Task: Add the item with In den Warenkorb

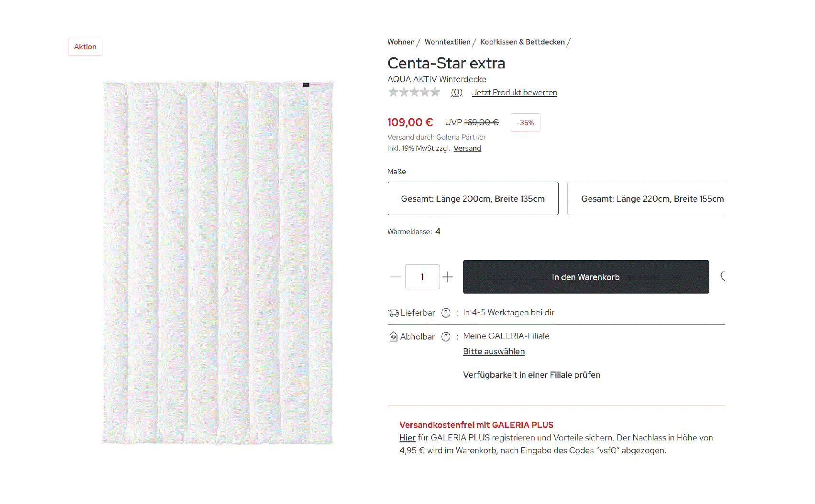Action: click(585, 277)
